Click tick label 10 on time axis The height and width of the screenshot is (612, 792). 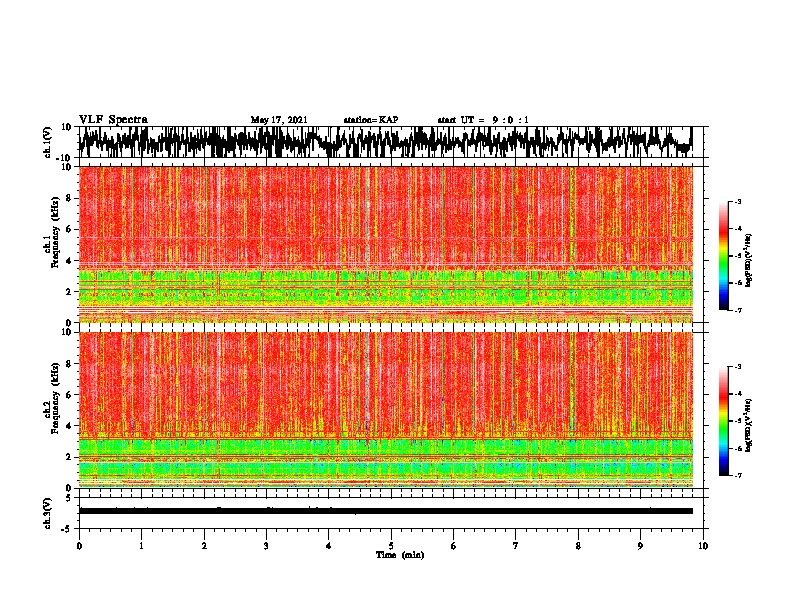click(x=703, y=546)
